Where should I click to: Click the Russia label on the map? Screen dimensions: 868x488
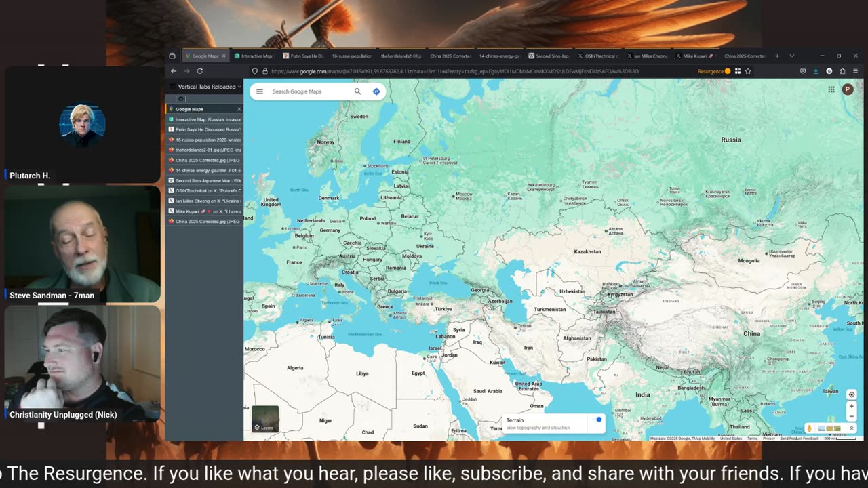click(731, 140)
